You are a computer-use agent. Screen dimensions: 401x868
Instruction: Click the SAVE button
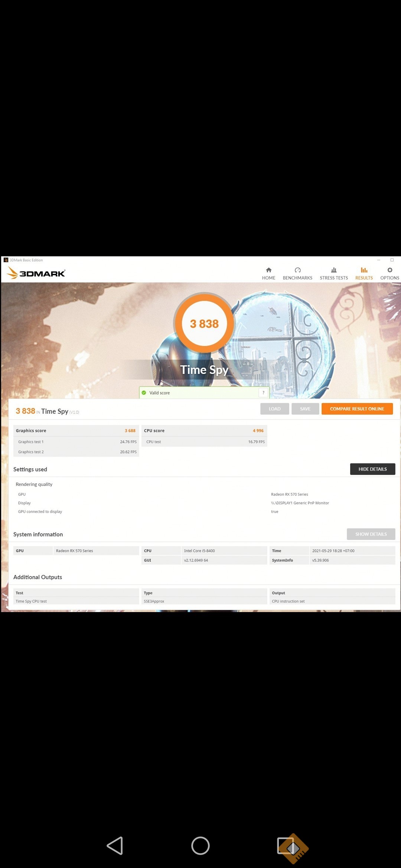click(x=305, y=409)
